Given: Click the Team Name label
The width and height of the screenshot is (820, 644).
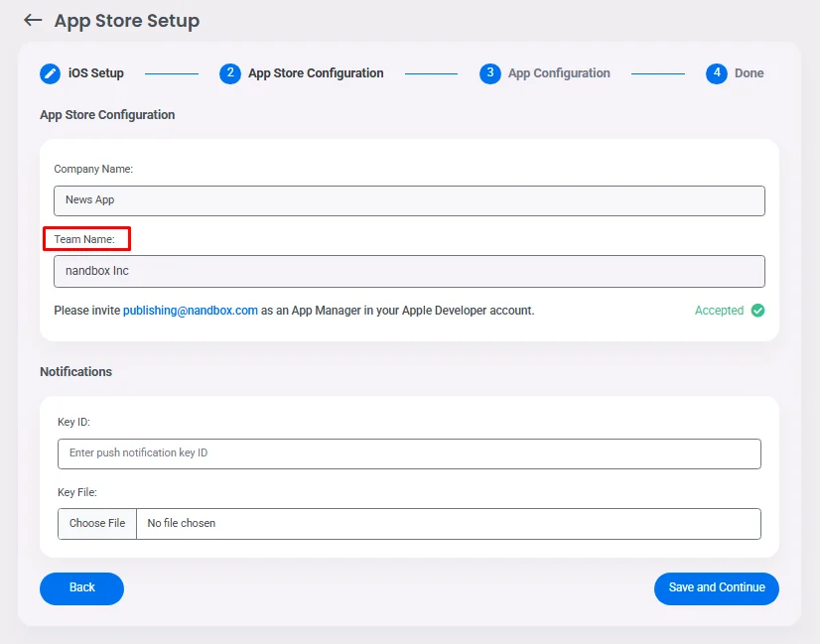Looking at the screenshot, I should [84, 240].
